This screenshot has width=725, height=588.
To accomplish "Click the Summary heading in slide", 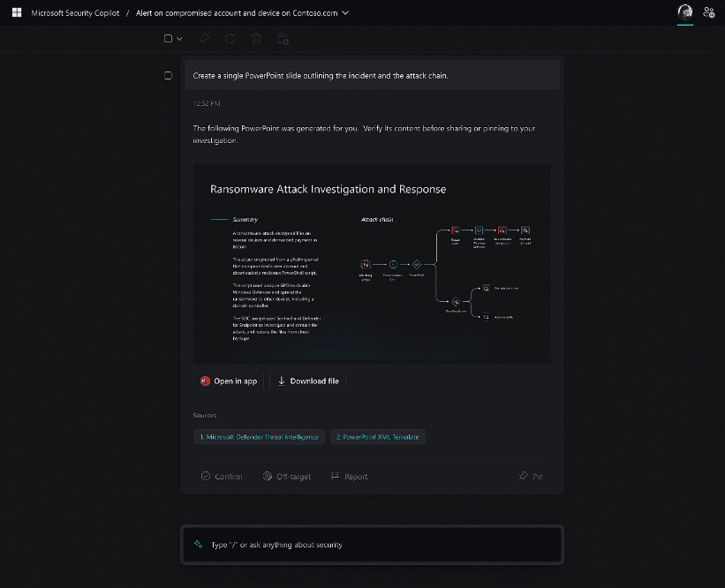I will tap(245, 220).
